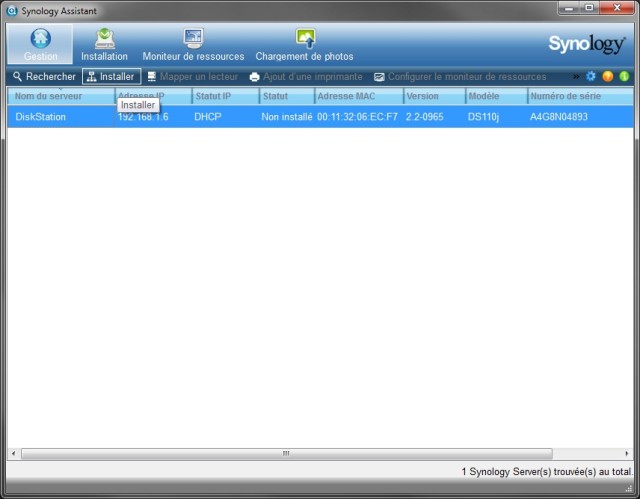640x499 pixels.
Task: Click version cell 2.2-0965
Action: tap(424, 117)
